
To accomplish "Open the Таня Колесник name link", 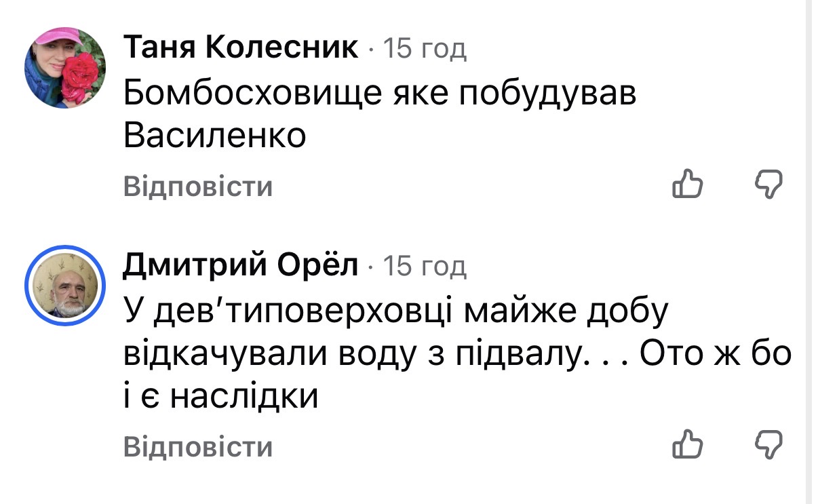I will pyautogui.click(x=241, y=48).
